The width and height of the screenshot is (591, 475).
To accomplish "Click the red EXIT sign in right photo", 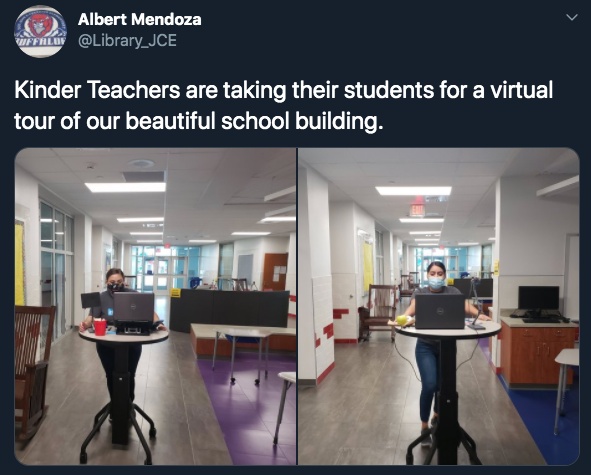I will (x=417, y=209).
